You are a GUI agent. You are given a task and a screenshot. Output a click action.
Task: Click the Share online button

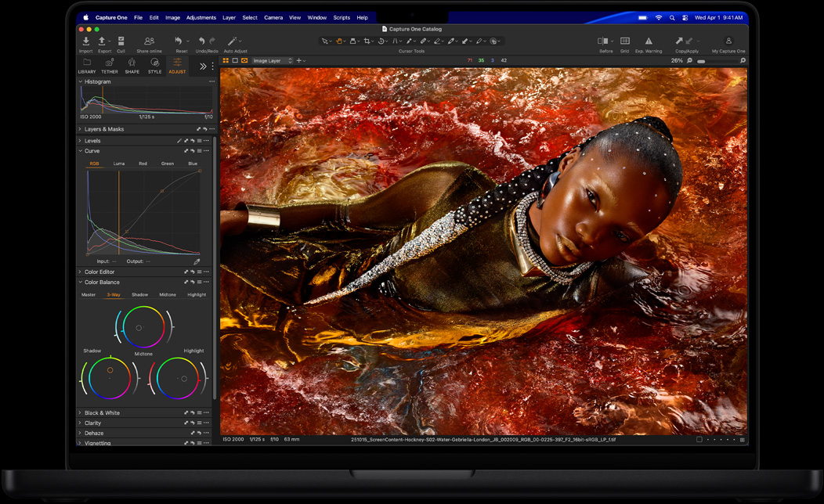coord(150,41)
